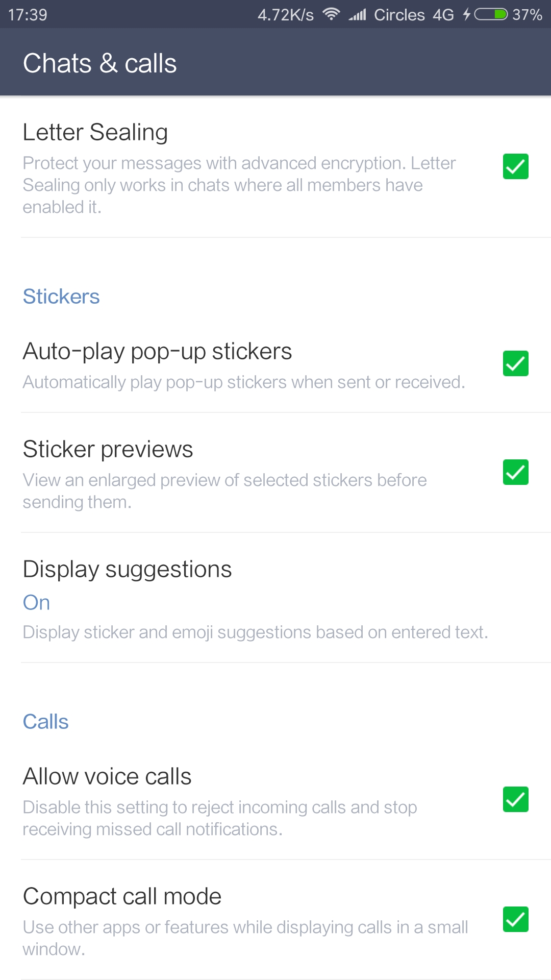Screen dimensions: 551x980
Task: Disable Auto-play pop-up stickers checkbox
Action: coord(515,363)
